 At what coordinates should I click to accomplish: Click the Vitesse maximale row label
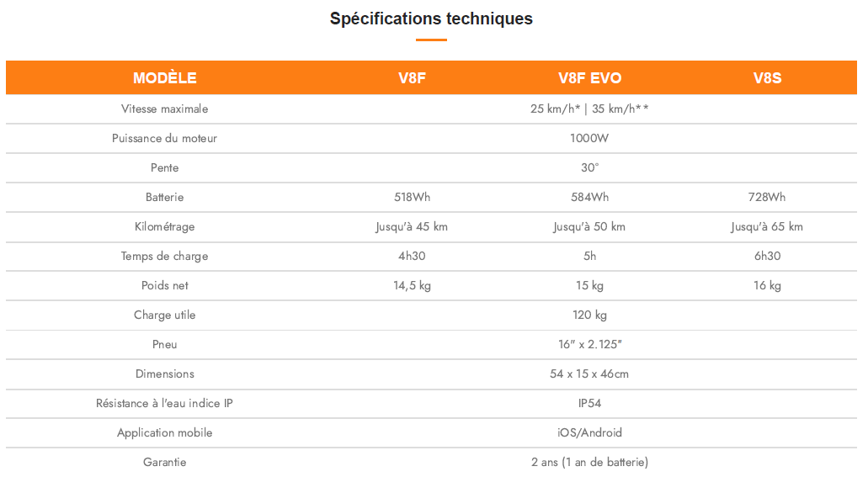point(165,109)
